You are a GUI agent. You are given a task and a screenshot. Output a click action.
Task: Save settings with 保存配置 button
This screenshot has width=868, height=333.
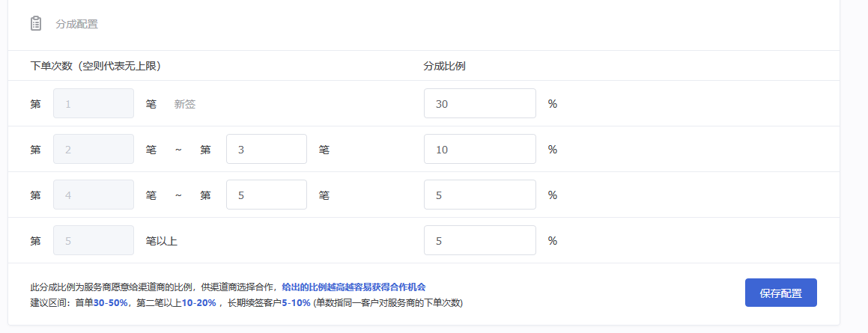(x=780, y=293)
